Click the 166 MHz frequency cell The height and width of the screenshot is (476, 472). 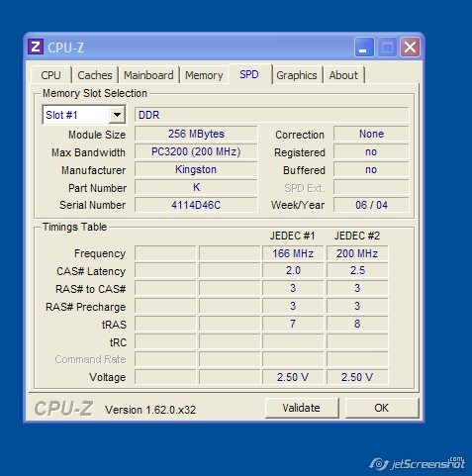pyautogui.click(x=293, y=253)
